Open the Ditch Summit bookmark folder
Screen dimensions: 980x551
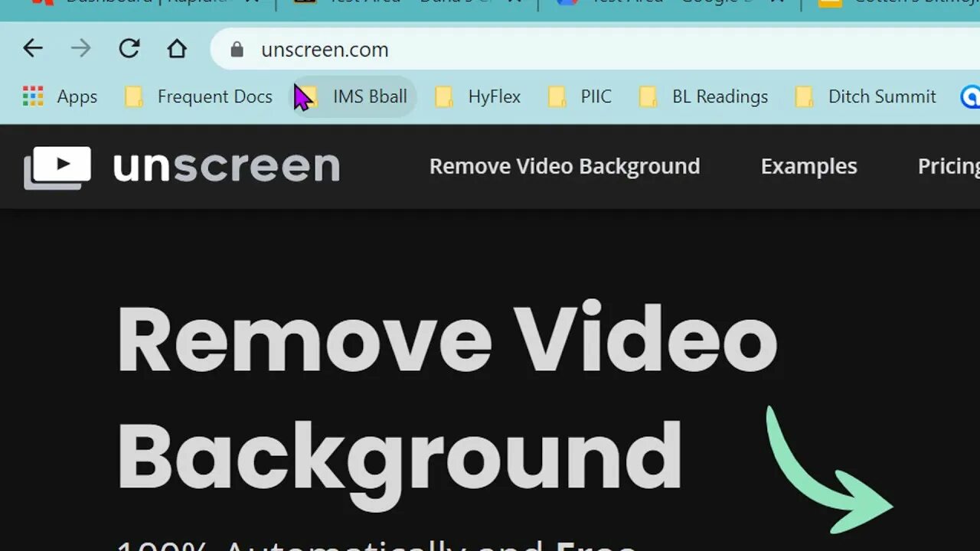[x=865, y=96]
